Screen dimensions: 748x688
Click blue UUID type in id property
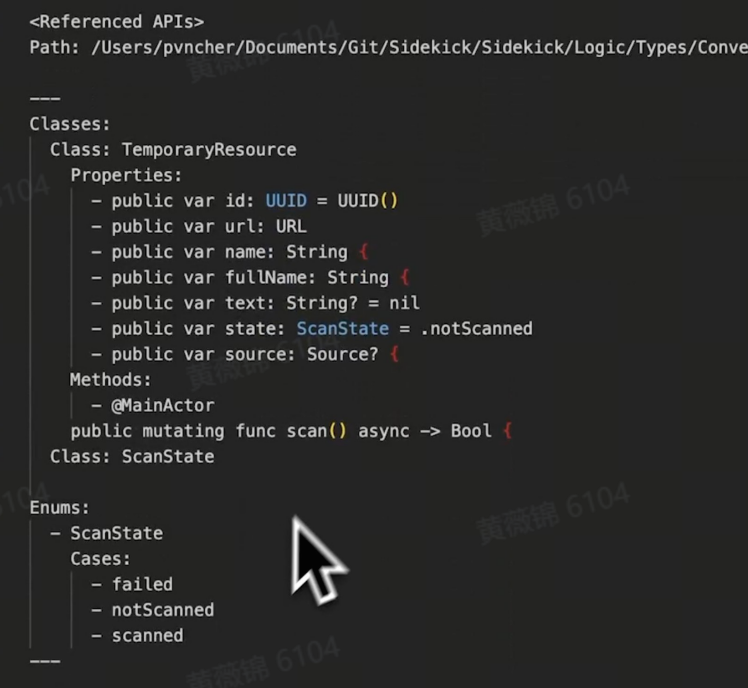tap(286, 200)
